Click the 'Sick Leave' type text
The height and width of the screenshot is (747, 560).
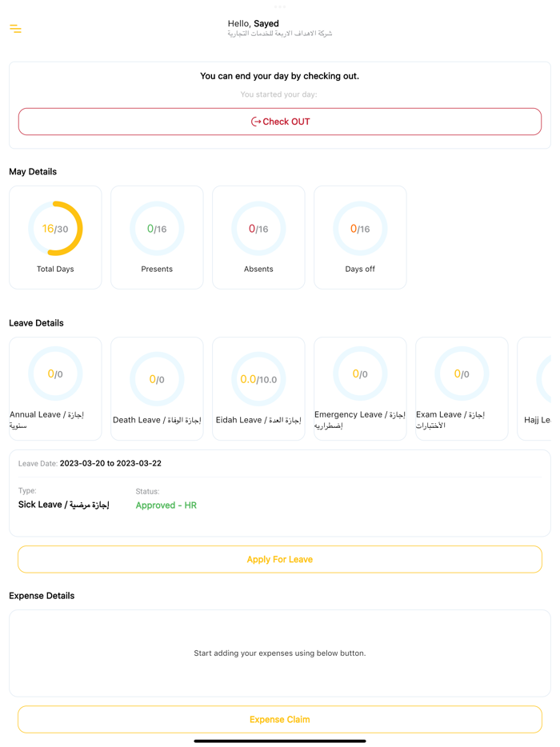(64, 505)
